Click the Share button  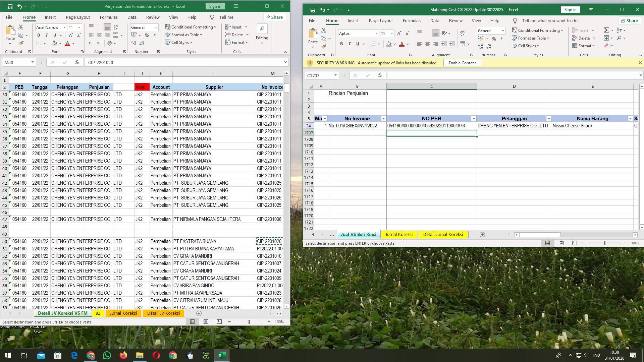[x=630, y=20]
